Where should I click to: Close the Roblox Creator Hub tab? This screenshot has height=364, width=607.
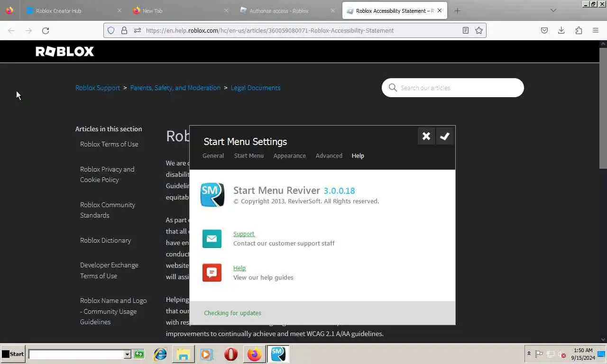tap(119, 10)
